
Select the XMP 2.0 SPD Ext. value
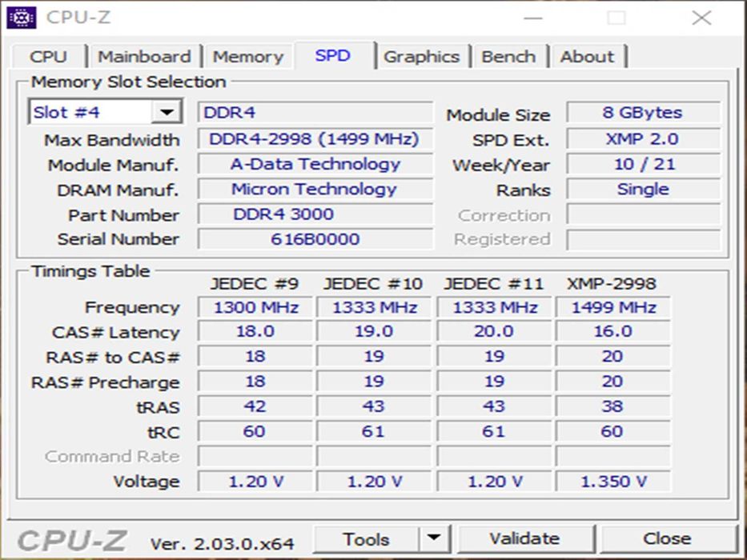643,139
